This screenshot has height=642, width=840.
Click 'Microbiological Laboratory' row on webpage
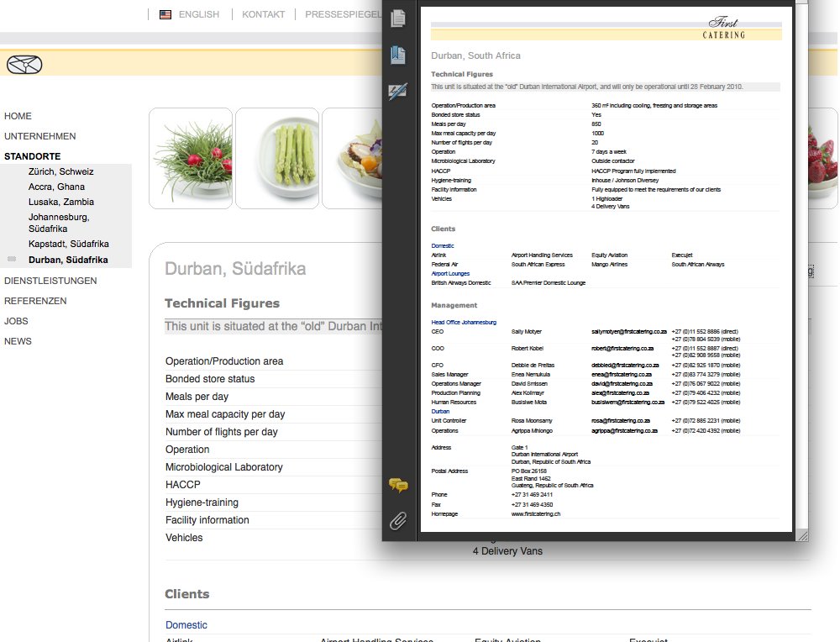[x=224, y=466]
